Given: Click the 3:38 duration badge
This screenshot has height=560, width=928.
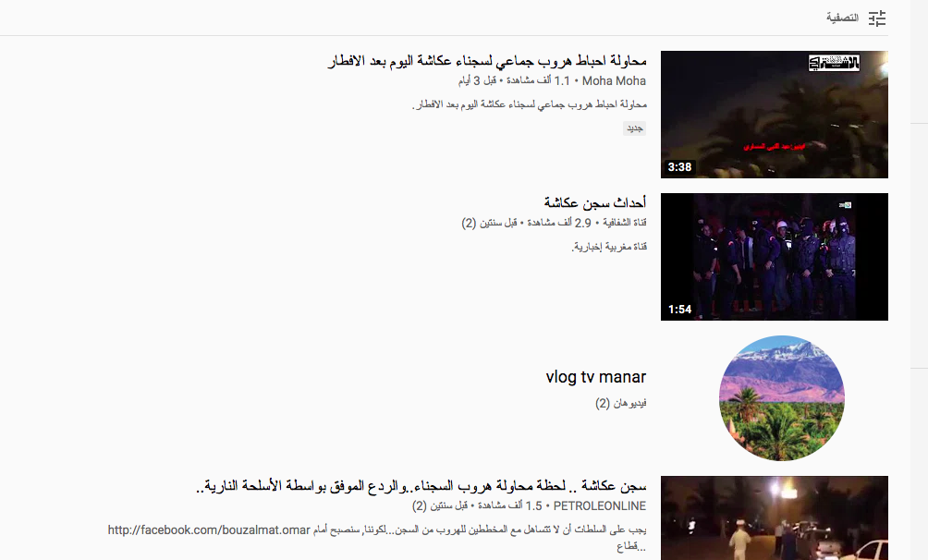Looking at the screenshot, I should pyautogui.click(x=679, y=167).
